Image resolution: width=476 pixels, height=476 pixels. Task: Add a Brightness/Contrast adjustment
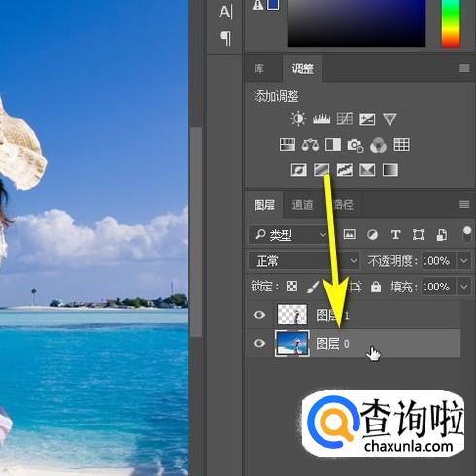click(298, 119)
